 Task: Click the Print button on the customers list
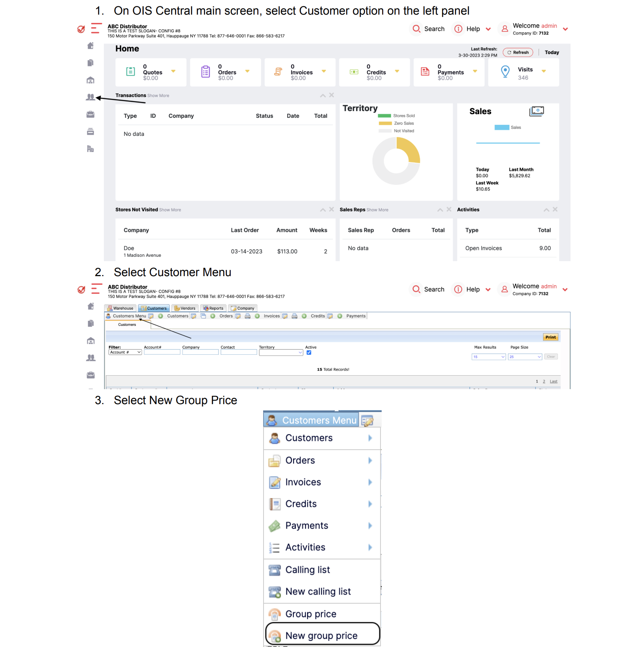(x=550, y=337)
